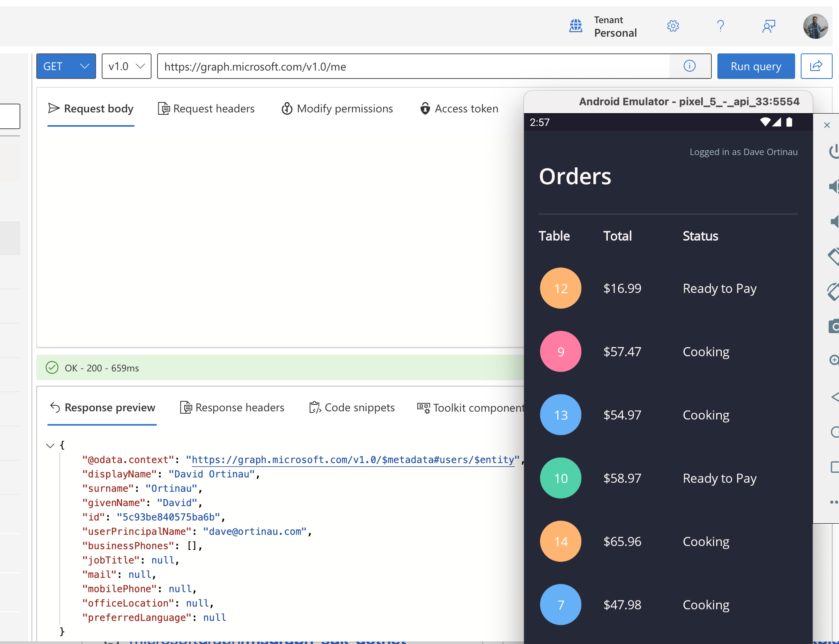
Task: Click the info icon beside the URL
Action: tap(690, 66)
